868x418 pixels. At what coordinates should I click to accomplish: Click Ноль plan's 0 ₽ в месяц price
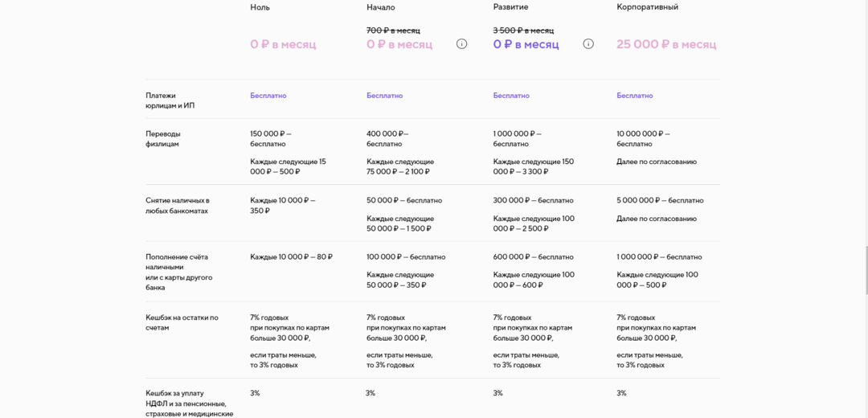[x=283, y=44]
